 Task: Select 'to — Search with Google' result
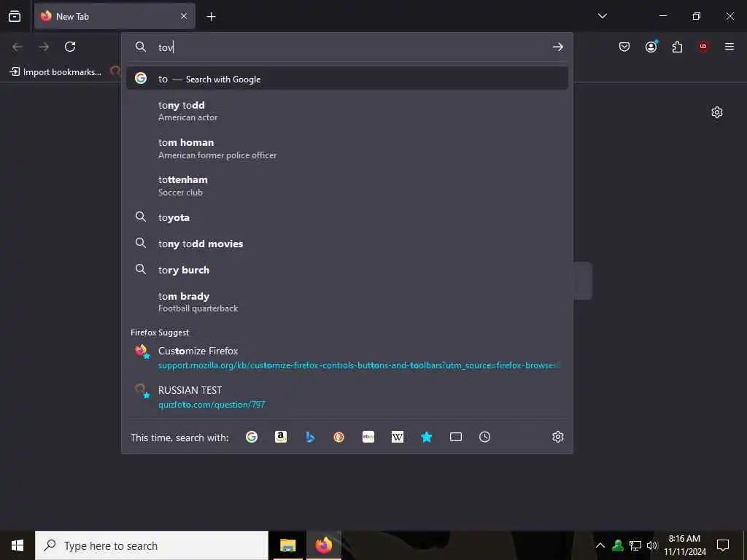coord(347,79)
